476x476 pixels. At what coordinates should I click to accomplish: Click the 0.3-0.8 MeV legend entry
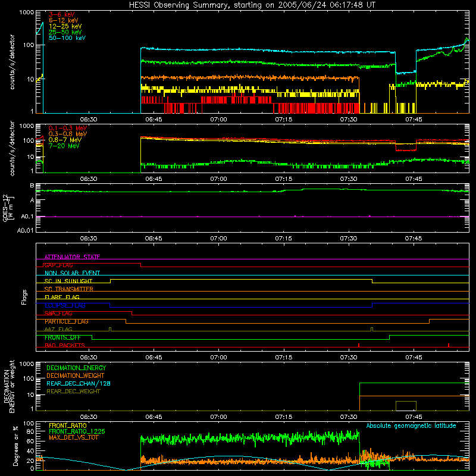coord(68,134)
